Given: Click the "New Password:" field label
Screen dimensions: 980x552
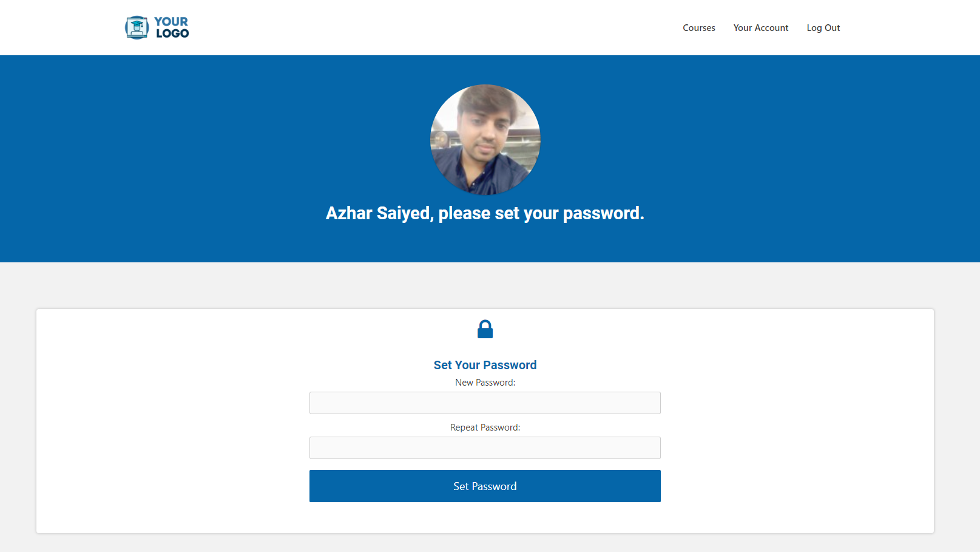Looking at the screenshot, I should [485, 383].
